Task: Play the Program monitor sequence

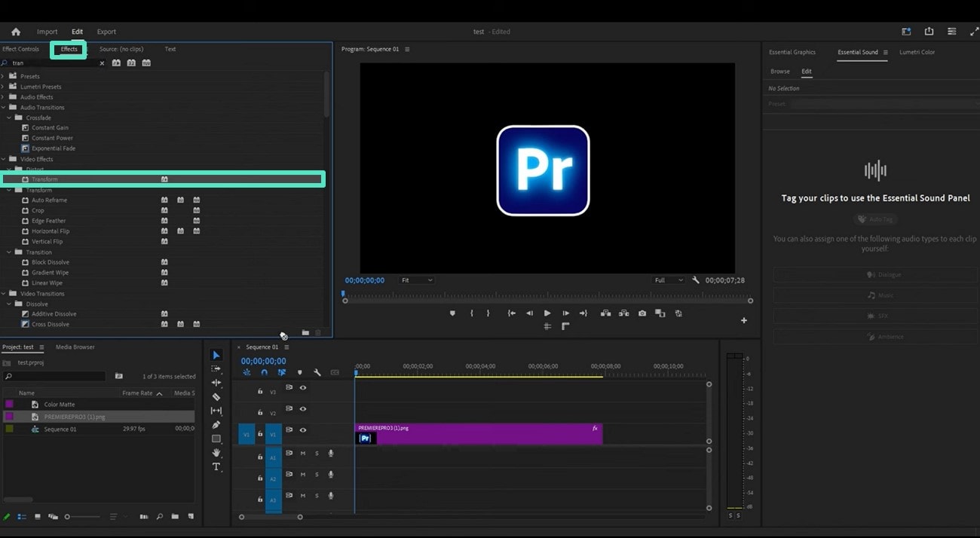Action: pos(547,313)
